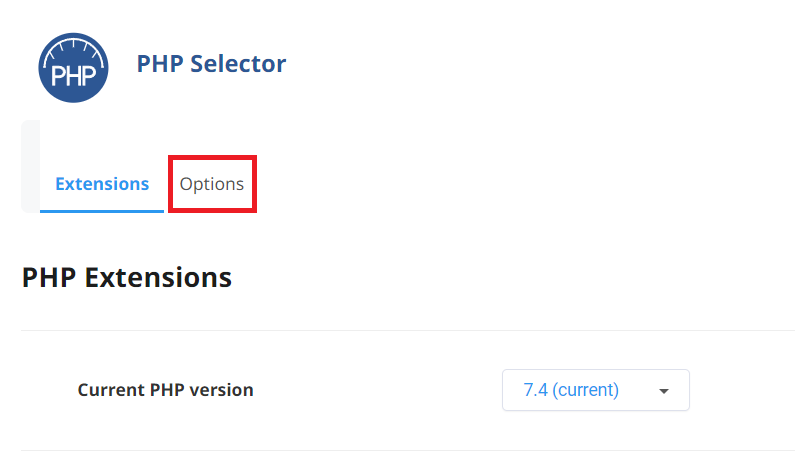Click the word version in the row label
Image resolution: width=795 pixels, height=472 pixels.
pyautogui.click(x=223, y=390)
